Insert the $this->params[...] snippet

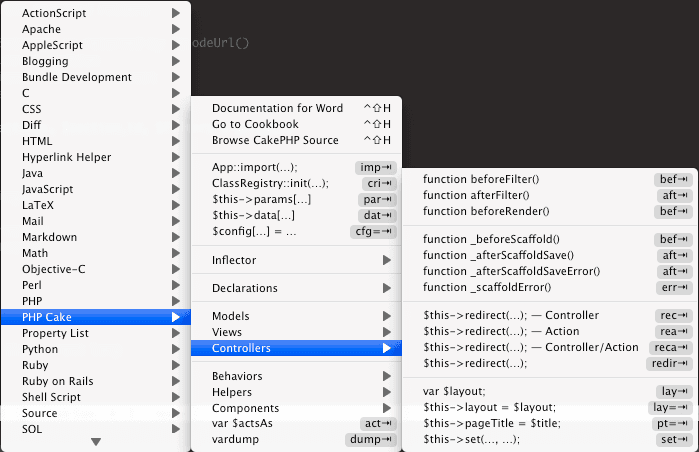pyautogui.click(x=296, y=200)
